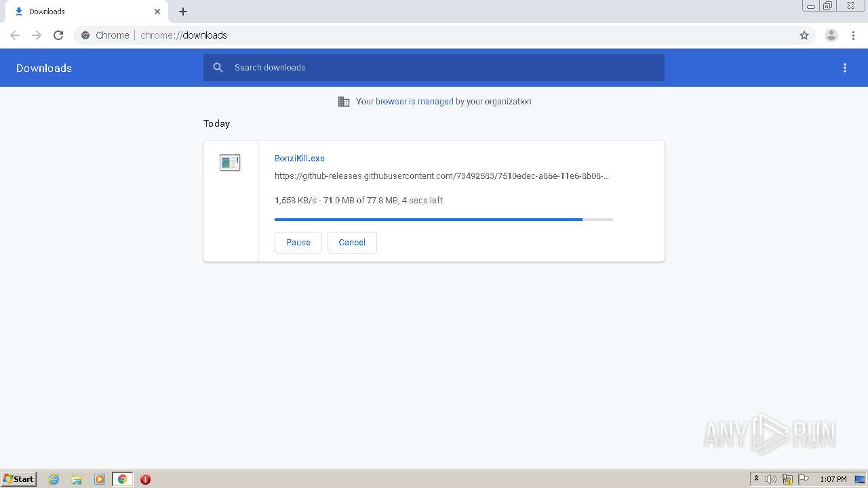The width and height of the screenshot is (868, 488).
Task: Open the github-releases download source URL
Action: coord(441,176)
